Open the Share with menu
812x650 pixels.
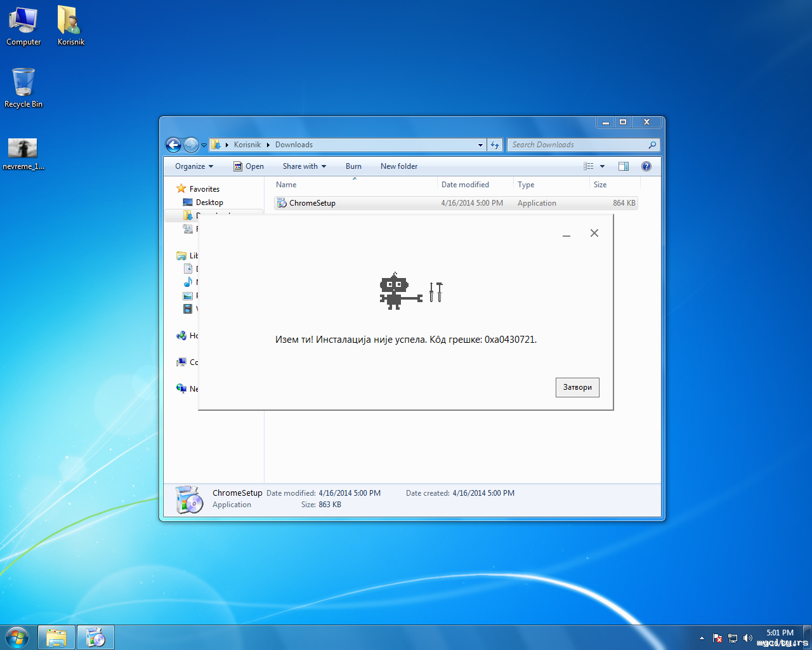[304, 166]
